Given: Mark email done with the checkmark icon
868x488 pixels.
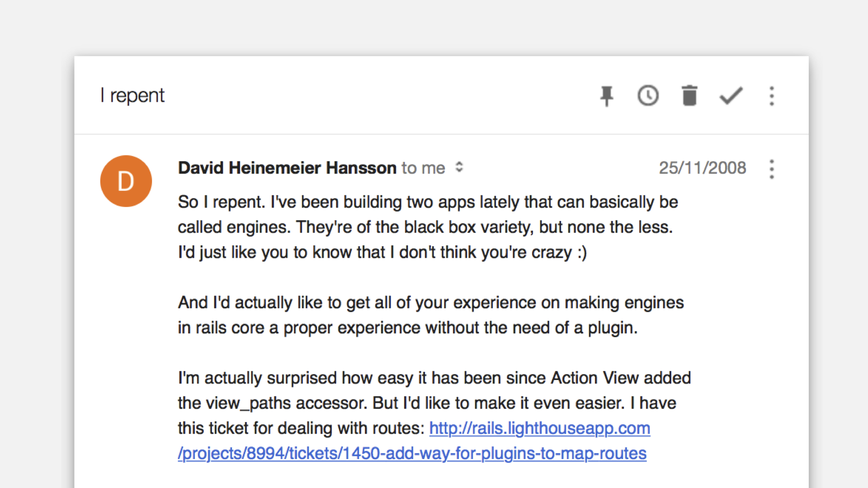Looking at the screenshot, I should (x=731, y=96).
